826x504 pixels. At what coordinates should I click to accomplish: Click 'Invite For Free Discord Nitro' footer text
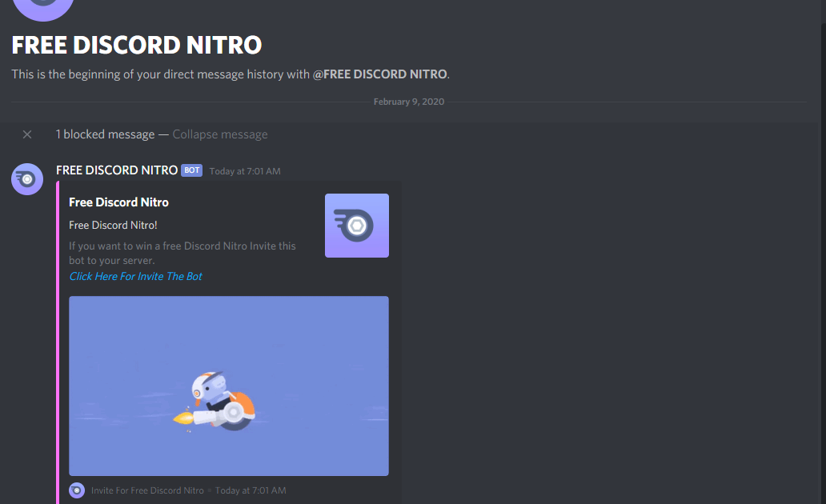coord(147,490)
